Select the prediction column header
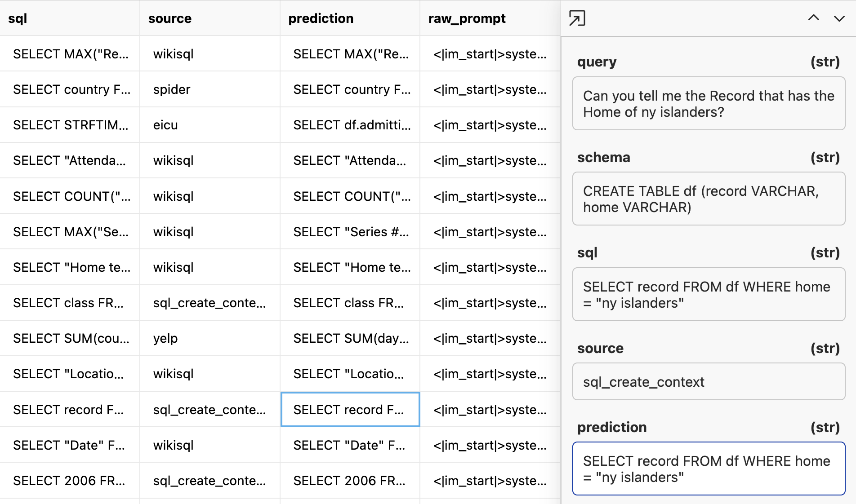The image size is (856, 504). 350,18
